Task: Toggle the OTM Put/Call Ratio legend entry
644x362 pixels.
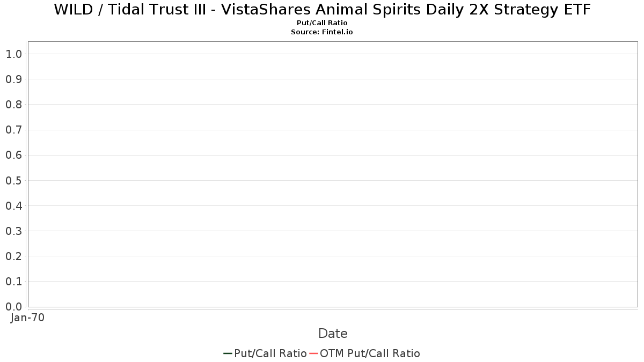Action: [x=370, y=353]
